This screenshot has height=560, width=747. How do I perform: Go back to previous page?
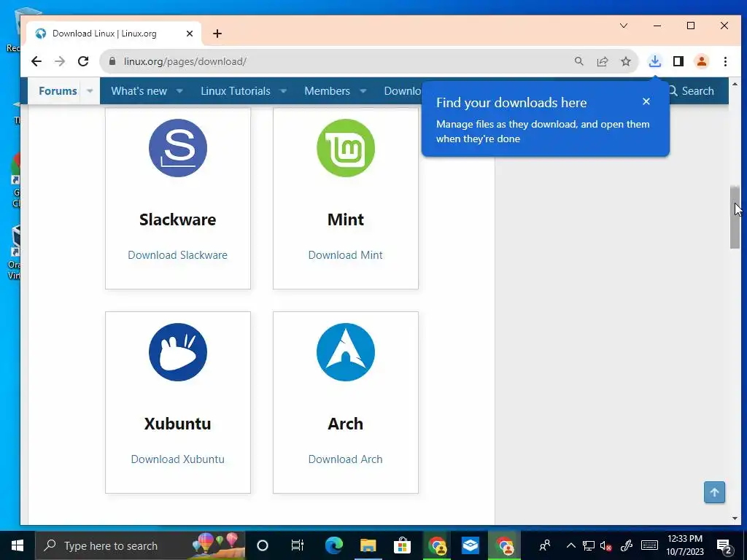point(36,61)
